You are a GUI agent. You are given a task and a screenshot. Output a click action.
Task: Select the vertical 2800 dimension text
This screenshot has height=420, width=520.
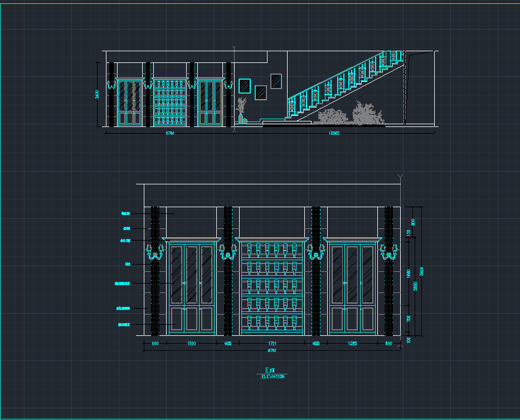416,286
